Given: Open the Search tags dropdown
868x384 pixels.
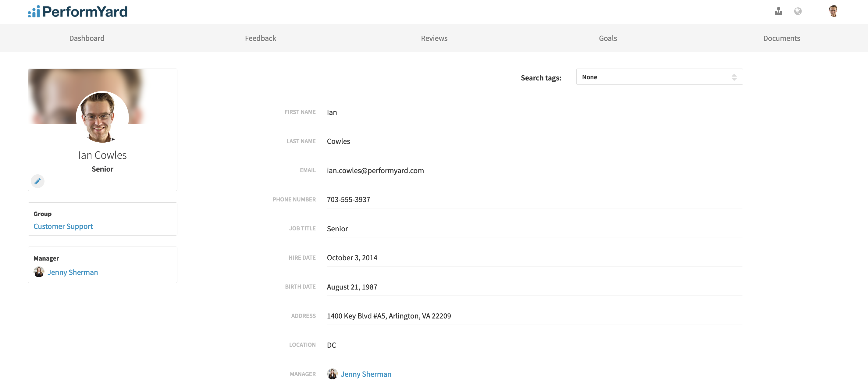Looking at the screenshot, I should pos(654,77).
